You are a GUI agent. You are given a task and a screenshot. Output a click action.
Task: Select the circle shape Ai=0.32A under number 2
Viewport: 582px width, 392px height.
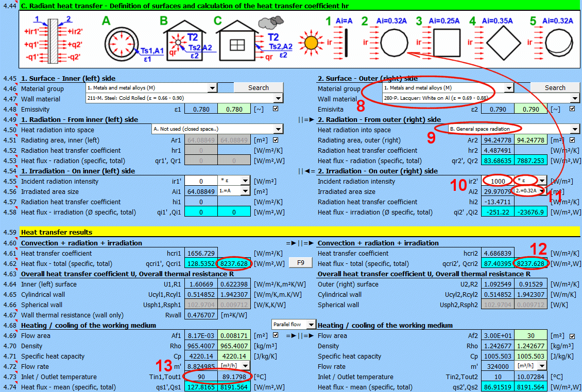(395, 43)
